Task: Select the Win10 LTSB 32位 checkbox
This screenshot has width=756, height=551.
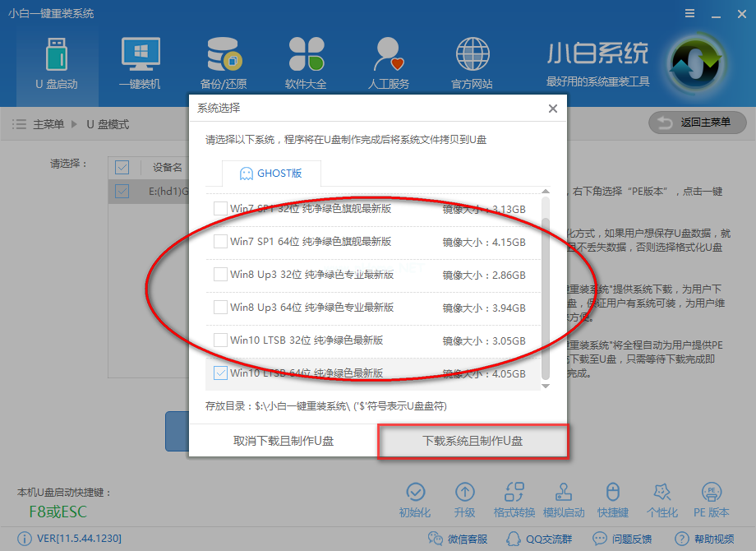Action: (220, 340)
